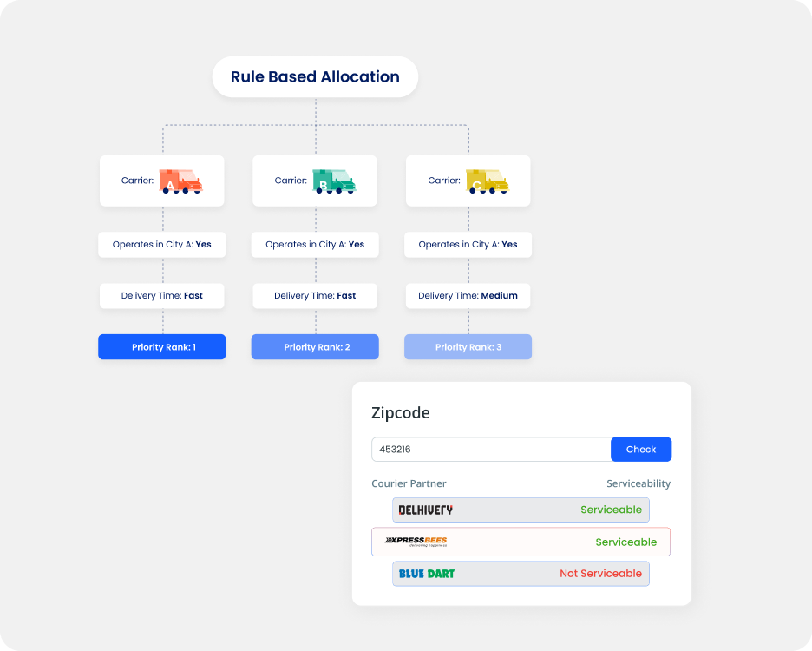Click Delivery Time: Fast under Carrier A
The height and width of the screenshot is (651, 812).
162,296
